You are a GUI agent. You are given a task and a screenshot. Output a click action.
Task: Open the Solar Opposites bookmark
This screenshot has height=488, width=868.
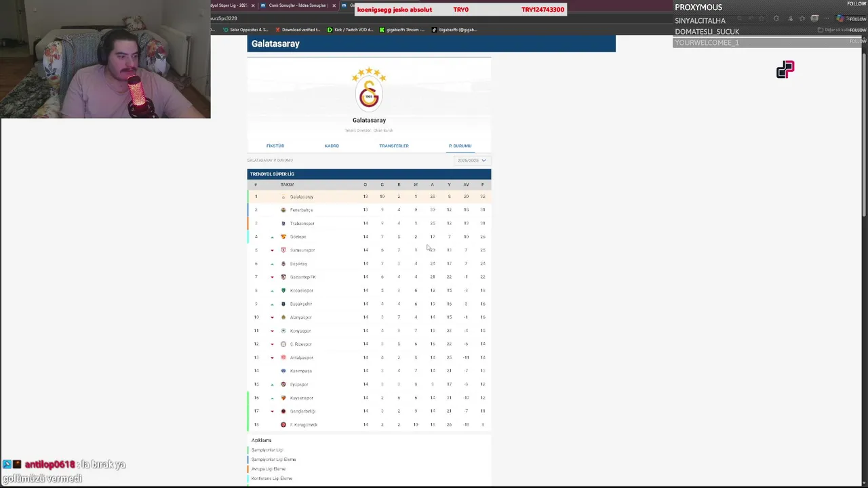tap(247, 30)
